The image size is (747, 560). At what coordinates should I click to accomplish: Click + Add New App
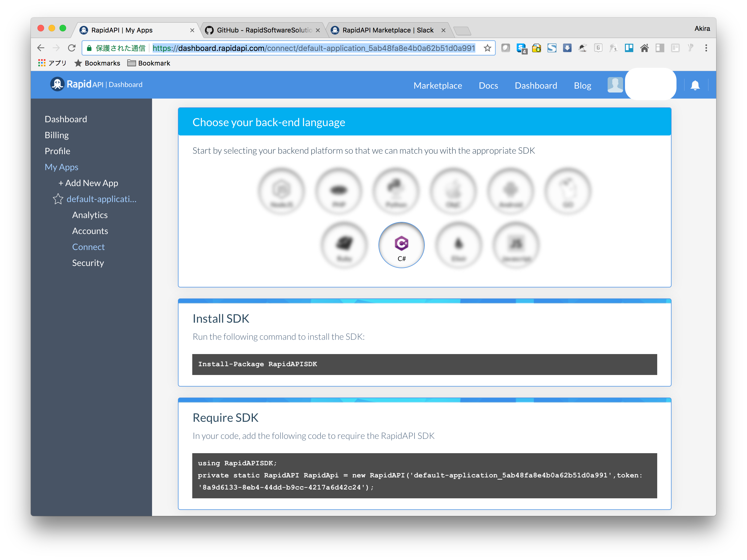[x=88, y=183]
